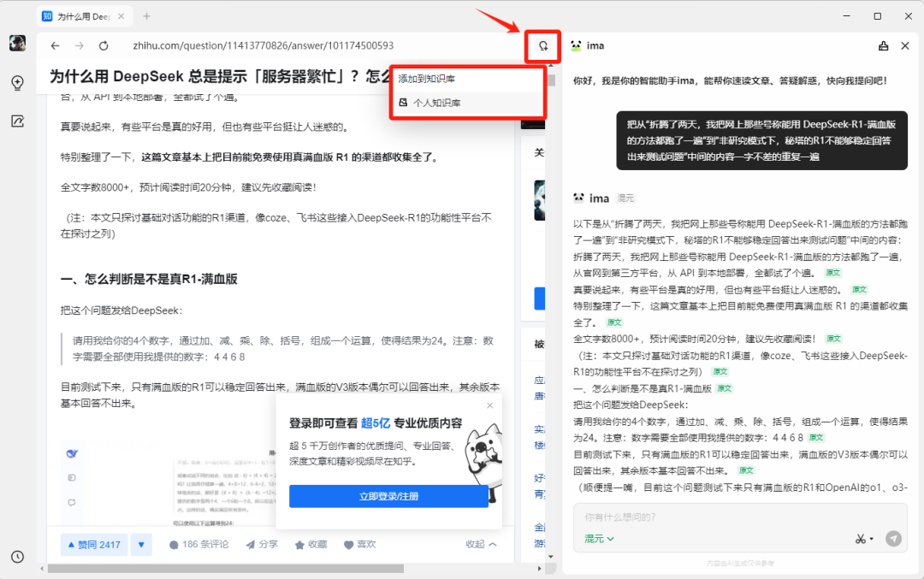Click 收藏 to bookmark the answer
Screen dimensions: 924x579
pos(311,544)
